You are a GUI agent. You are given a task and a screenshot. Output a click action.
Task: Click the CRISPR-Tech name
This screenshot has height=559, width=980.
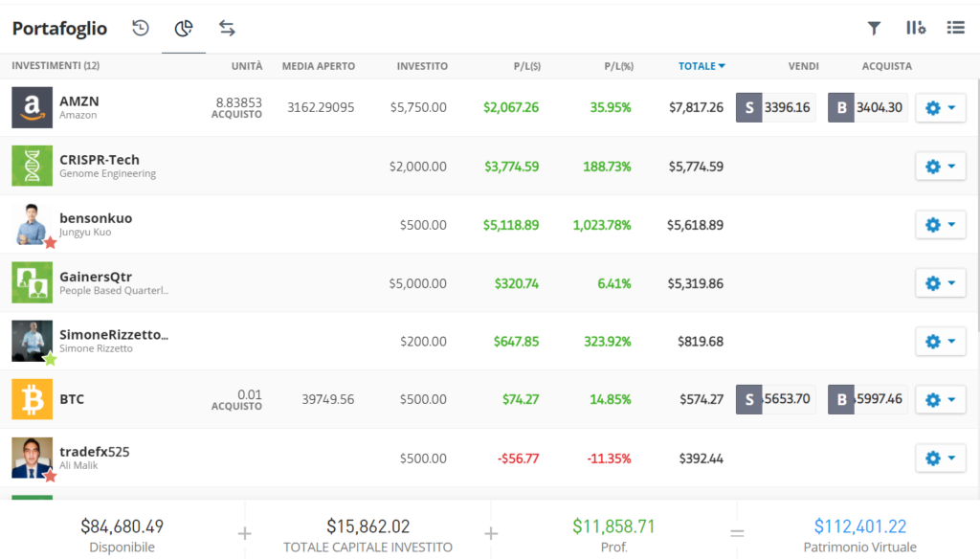(x=100, y=160)
